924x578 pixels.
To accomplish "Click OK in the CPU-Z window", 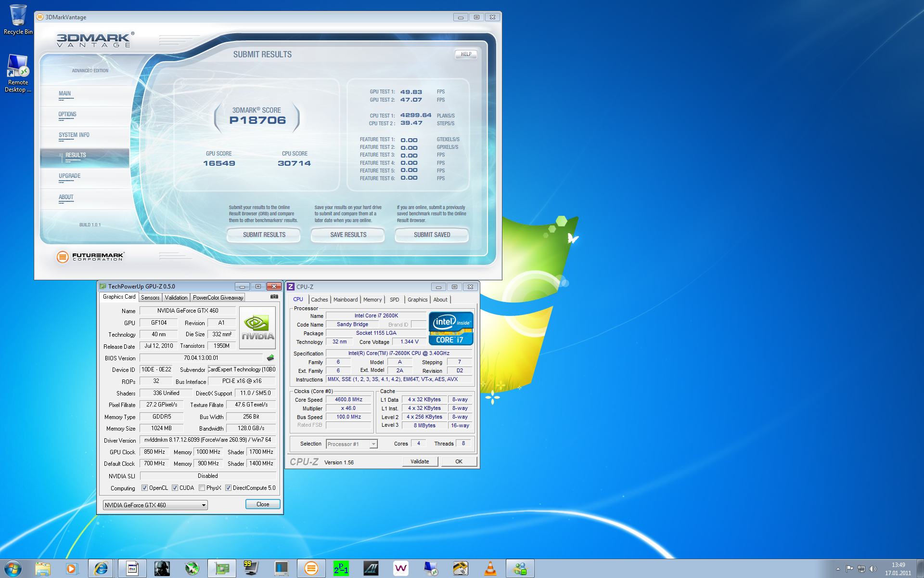I will tap(459, 461).
